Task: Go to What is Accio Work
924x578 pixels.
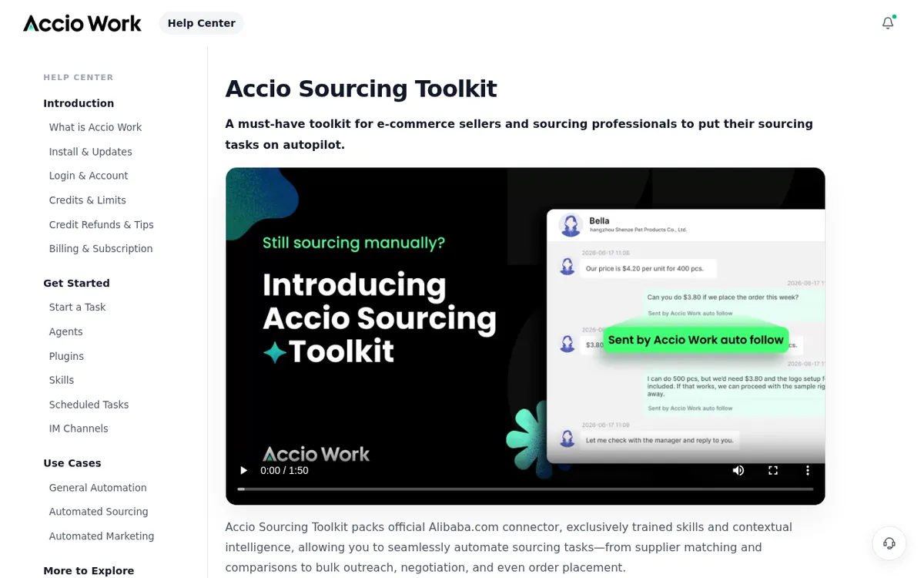Action: pyautogui.click(x=95, y=127)
